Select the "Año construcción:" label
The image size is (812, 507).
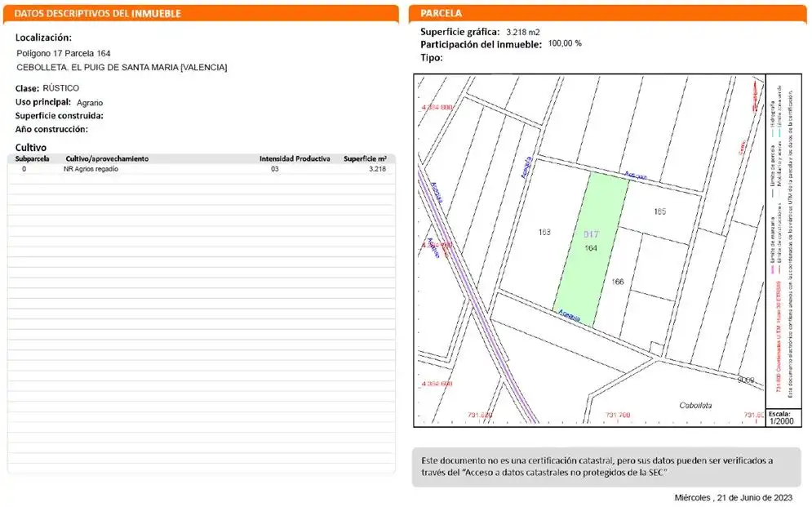(x=51, y=130)
